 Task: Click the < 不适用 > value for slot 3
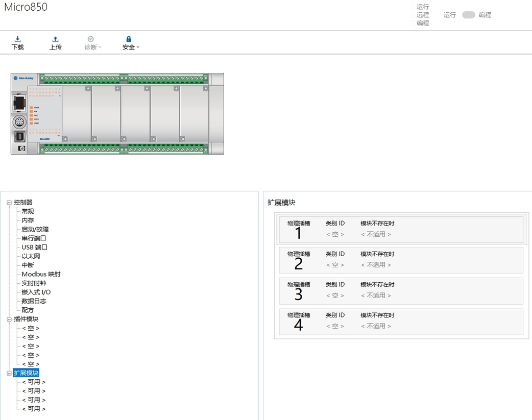376,295
